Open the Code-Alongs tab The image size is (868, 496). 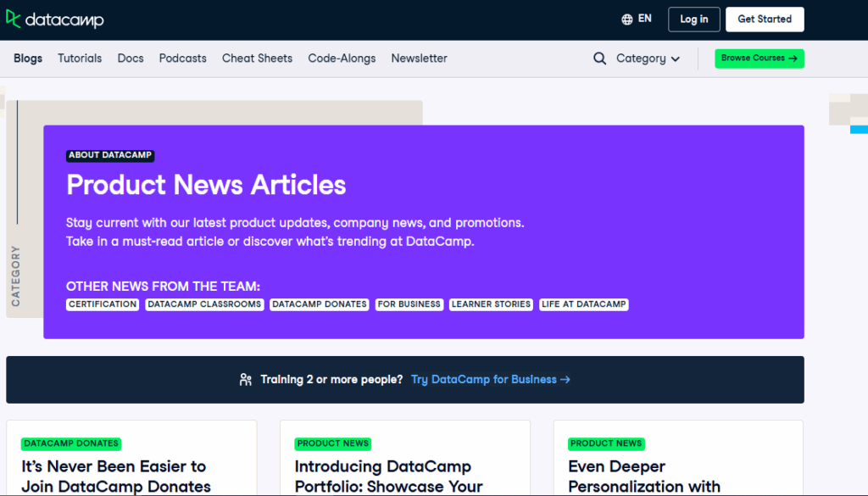pyautogui.click(x=342, y=59)
